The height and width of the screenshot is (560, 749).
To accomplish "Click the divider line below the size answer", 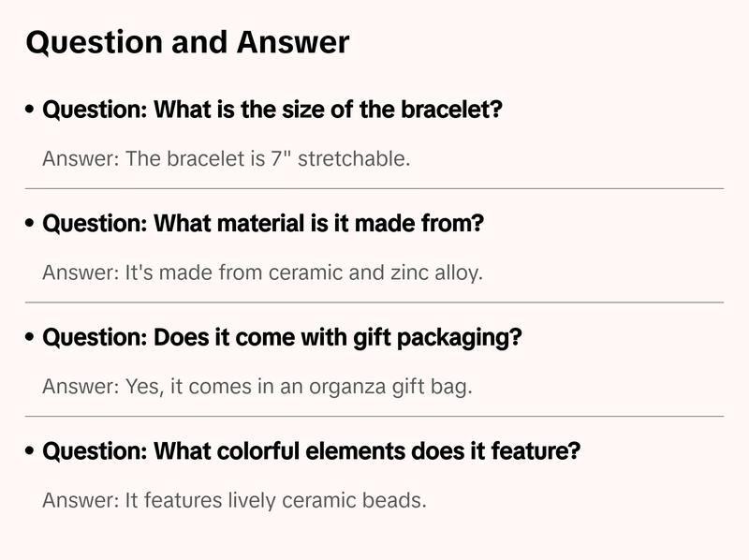I will pos(374,189).
